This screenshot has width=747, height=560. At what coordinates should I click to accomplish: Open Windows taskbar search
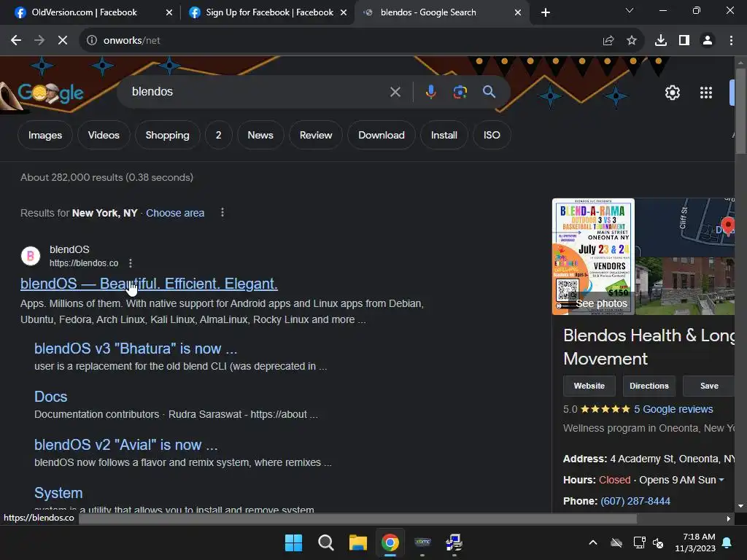326,542
